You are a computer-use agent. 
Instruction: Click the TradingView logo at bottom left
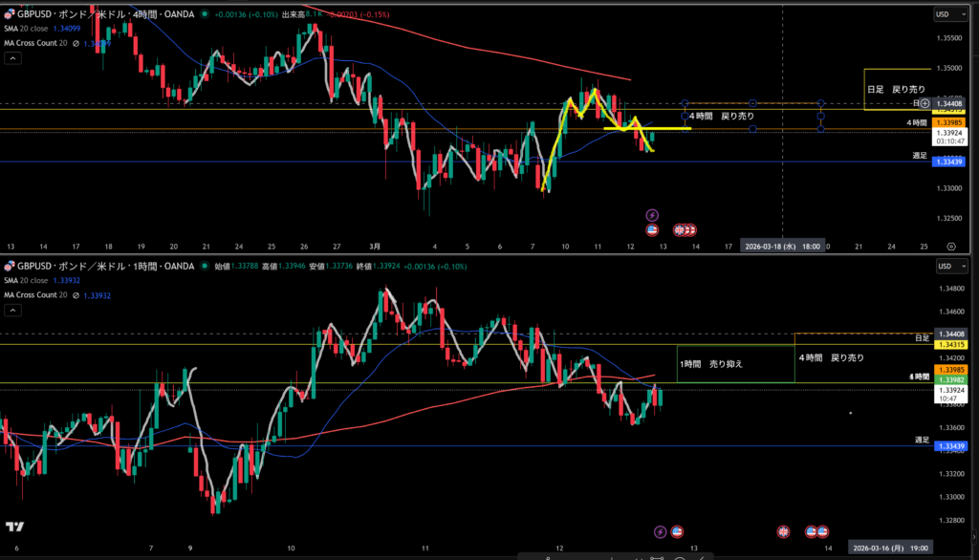tap(14, 527)
